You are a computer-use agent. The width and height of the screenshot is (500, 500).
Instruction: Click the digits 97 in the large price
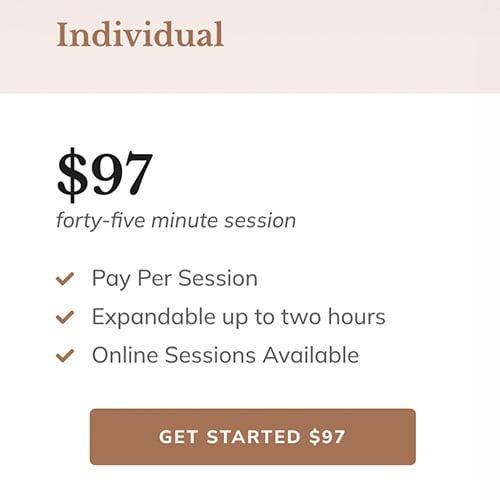click(x=122, y=173)
